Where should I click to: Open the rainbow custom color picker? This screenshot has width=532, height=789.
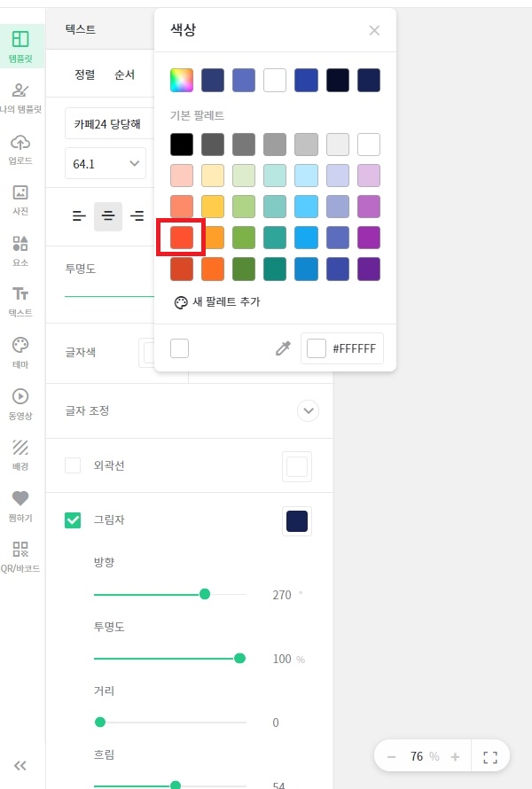(x=182, y=80)
